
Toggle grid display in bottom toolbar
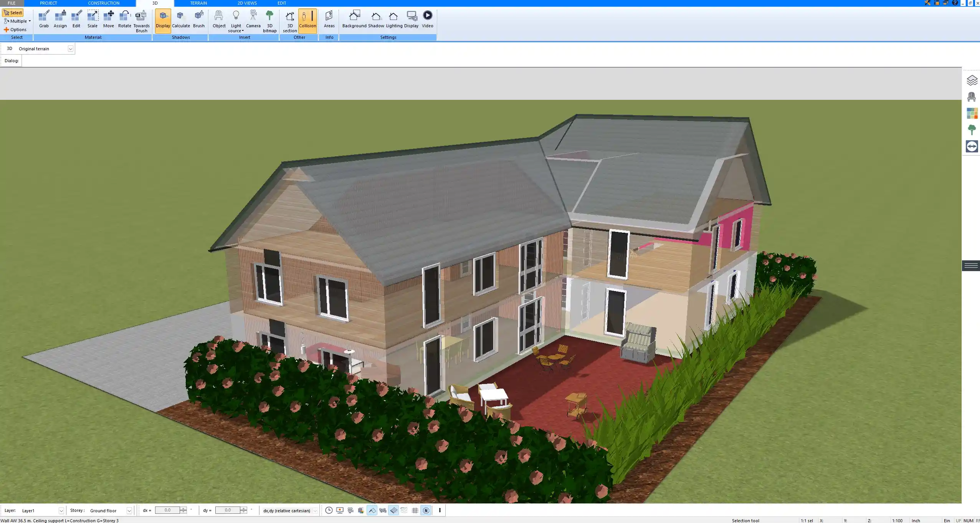click(x=415, y=510)
